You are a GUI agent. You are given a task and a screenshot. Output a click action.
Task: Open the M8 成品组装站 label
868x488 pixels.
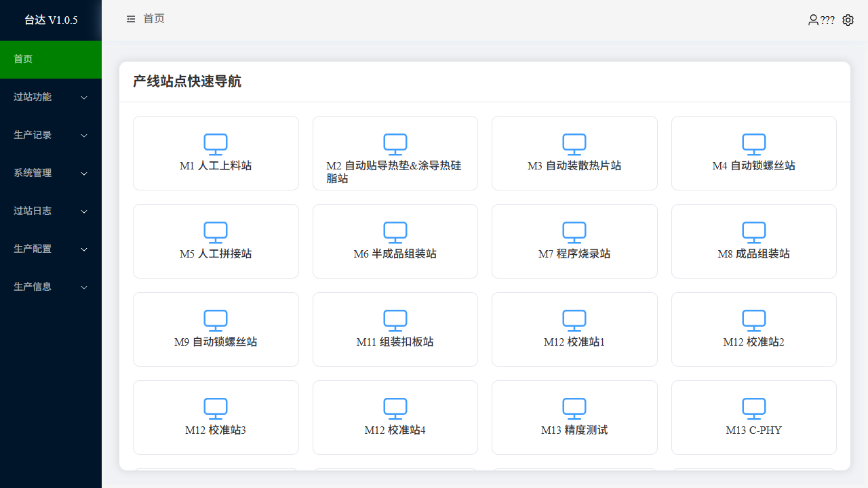coord(754,253)
